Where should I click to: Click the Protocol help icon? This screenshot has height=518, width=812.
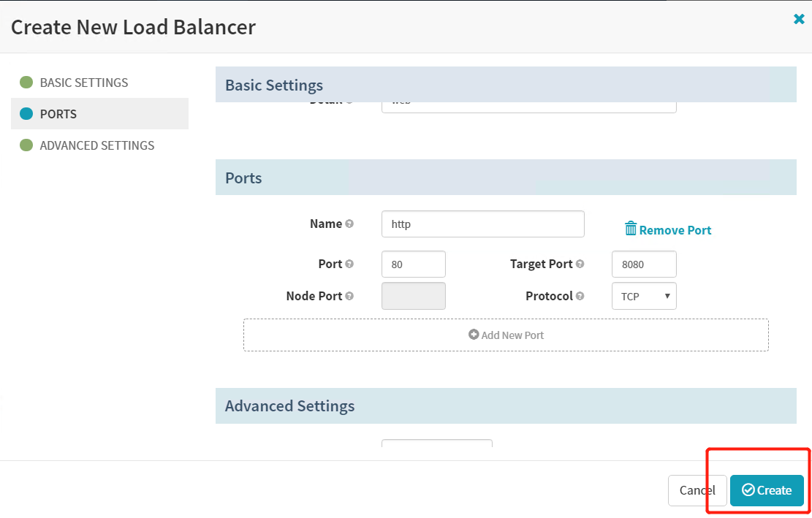coord(580,296)
